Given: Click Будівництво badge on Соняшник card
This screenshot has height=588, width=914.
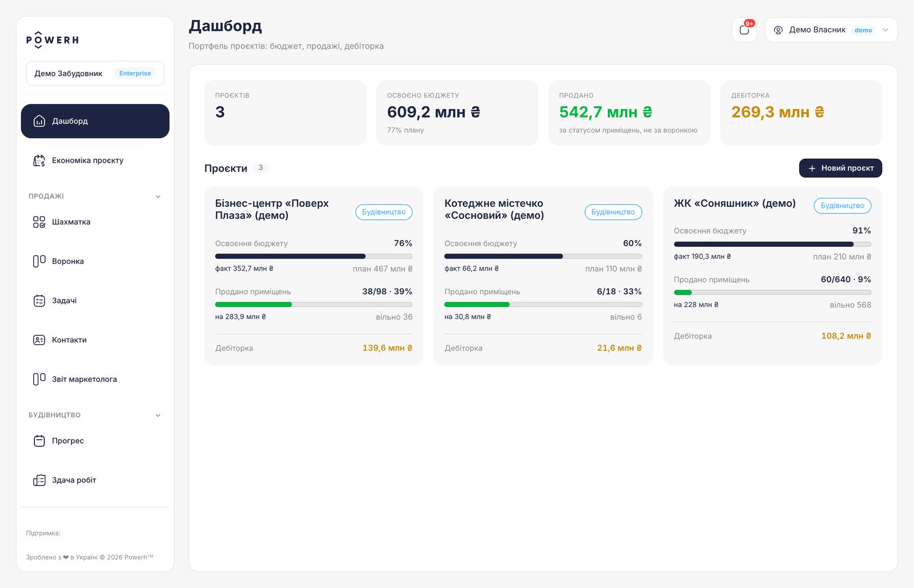Looking at the screenshot, I should point(843,206).
